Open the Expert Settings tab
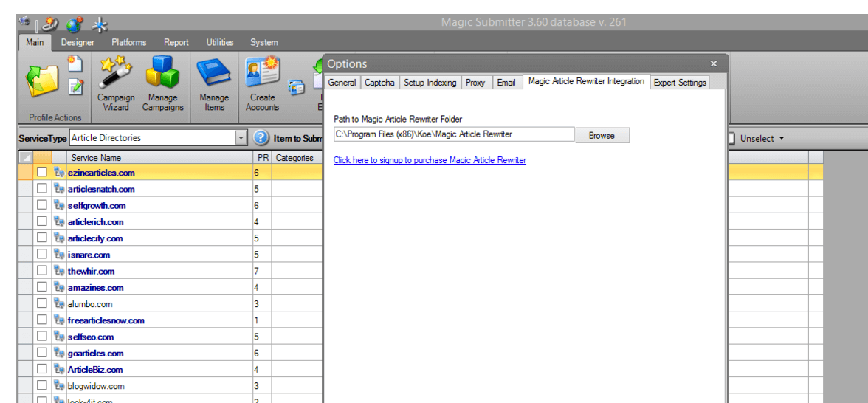This screenshot has height=403, width=868. pos(680,83)
